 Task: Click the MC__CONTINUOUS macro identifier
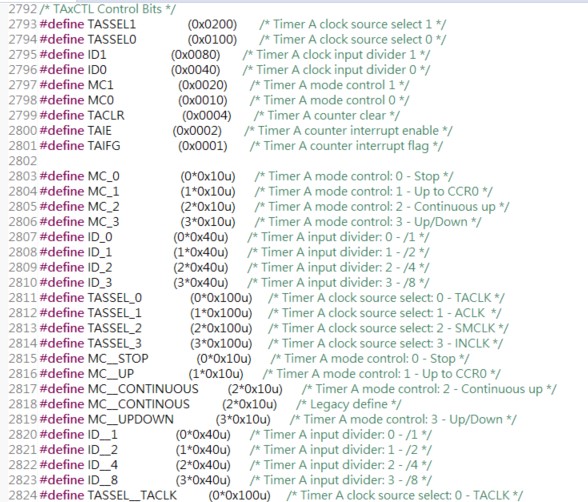click(x=143, y=389)
